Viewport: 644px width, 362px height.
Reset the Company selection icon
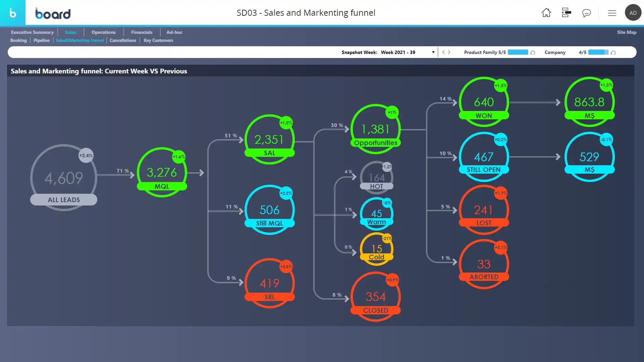(x=613, y=53)
